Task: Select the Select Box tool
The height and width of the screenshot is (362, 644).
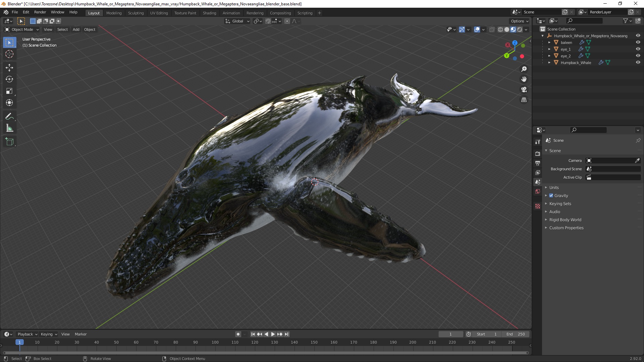Action: pyautogui.click(x=9, y=43)
